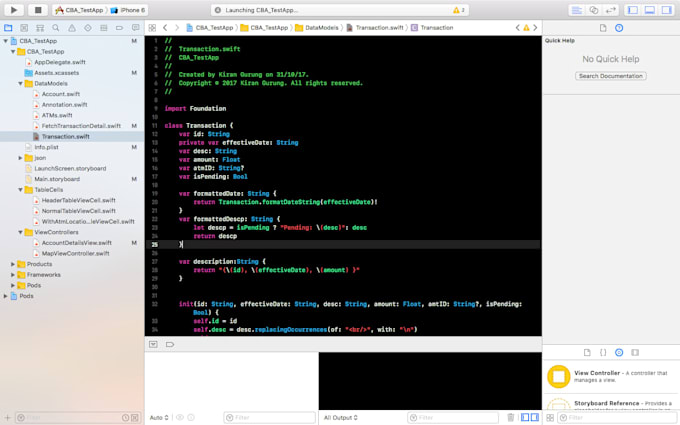Click the Run (play) button

tap(15, 10)
